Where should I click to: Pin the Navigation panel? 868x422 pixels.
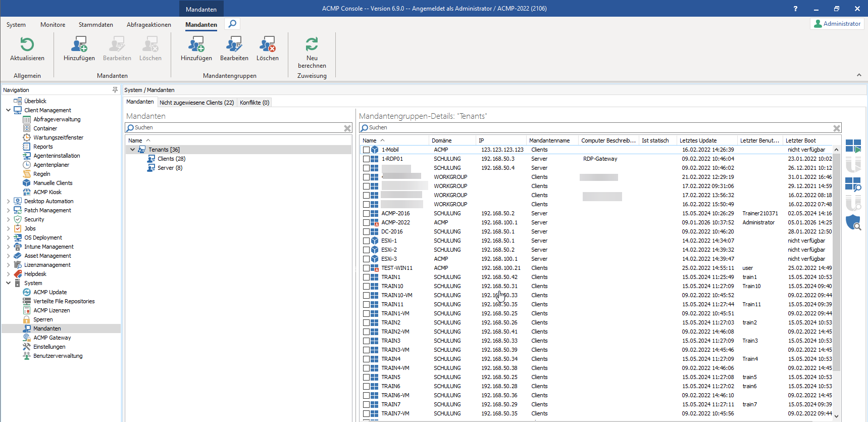115,90
